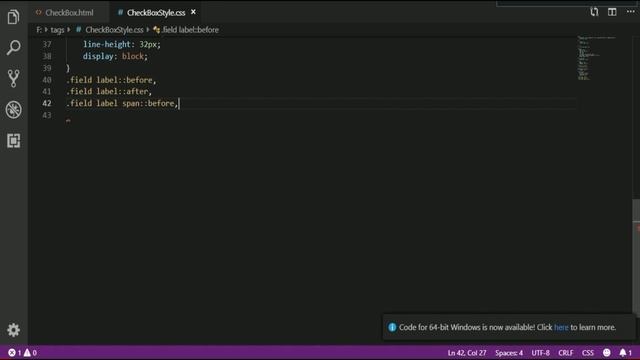Click on '.field label::after,' code line

coord(109,91)
